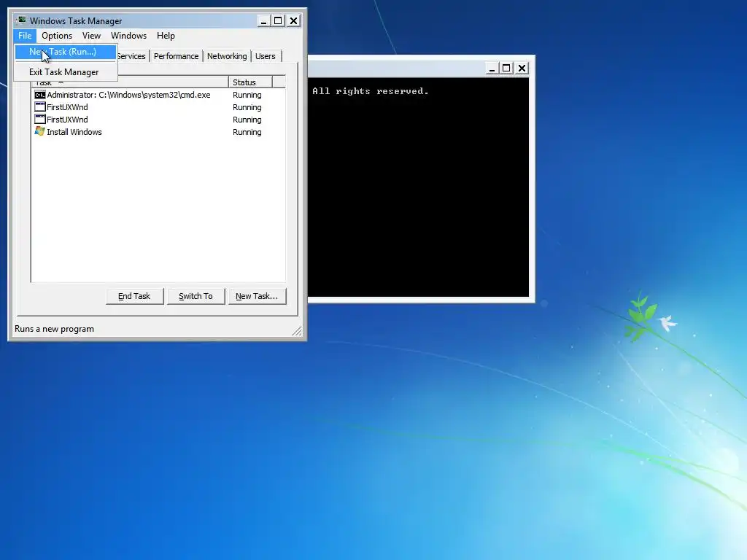The image size is (747, 560).
Task: Choose New Task (Run...) from File menu
Action: coord(65,52)
